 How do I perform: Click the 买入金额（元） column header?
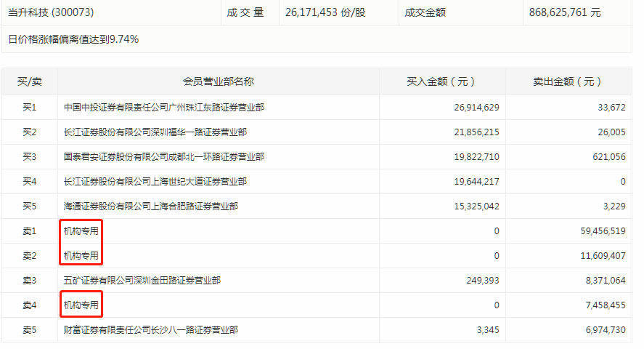pyautogui.click(x=451, y=81)
